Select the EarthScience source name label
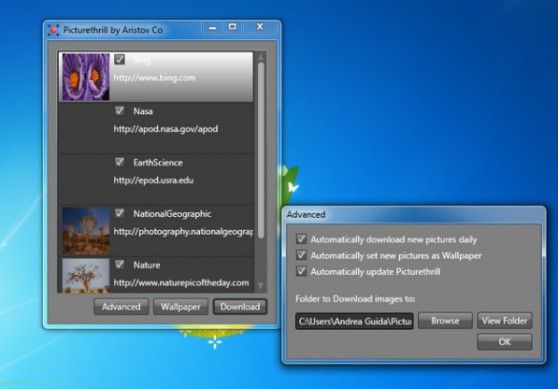 coord(158,162)
